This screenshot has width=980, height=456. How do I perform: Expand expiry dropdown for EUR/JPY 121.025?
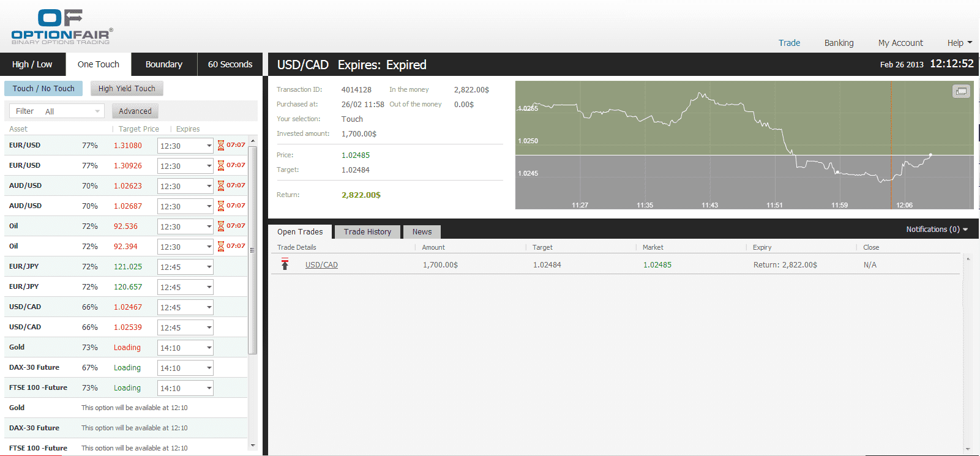pyautogui.click(x=209, y=267)
